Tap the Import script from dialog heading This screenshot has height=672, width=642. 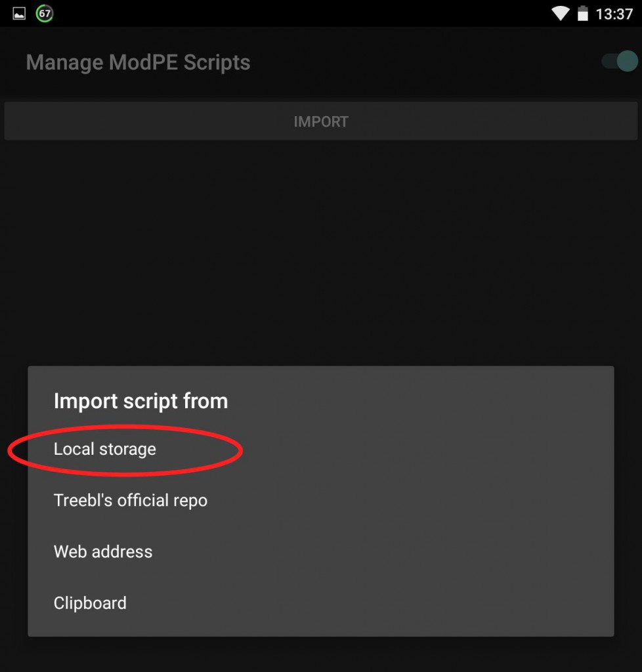(140, 402)
